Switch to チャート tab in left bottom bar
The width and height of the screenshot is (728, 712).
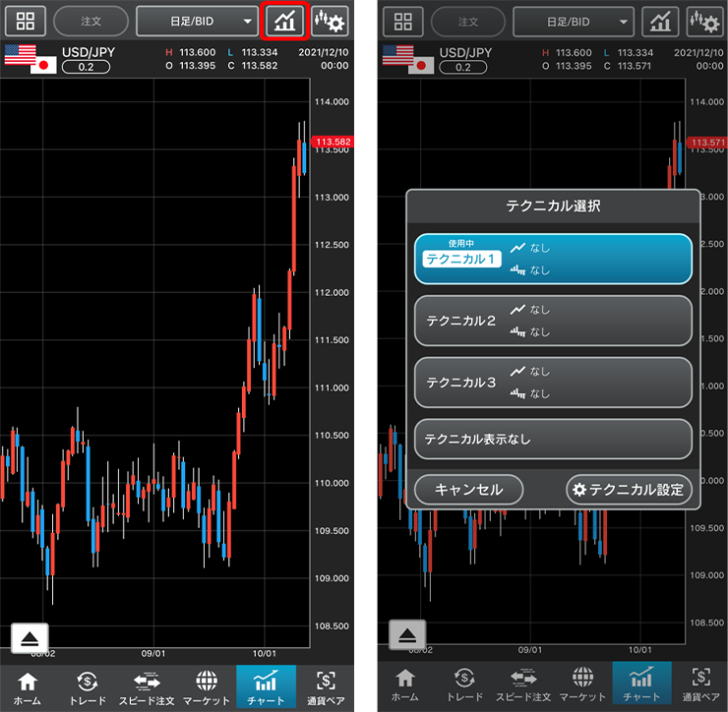coord(265,687)
